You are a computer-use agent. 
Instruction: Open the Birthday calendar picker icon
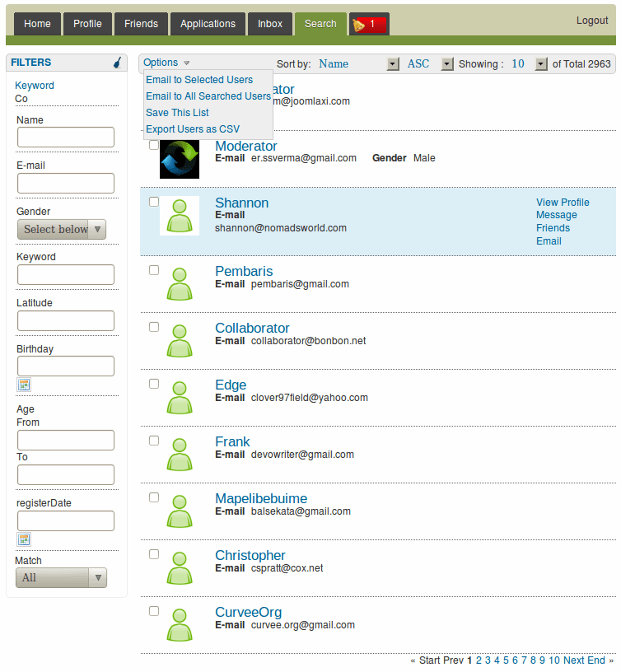[24, 385]
